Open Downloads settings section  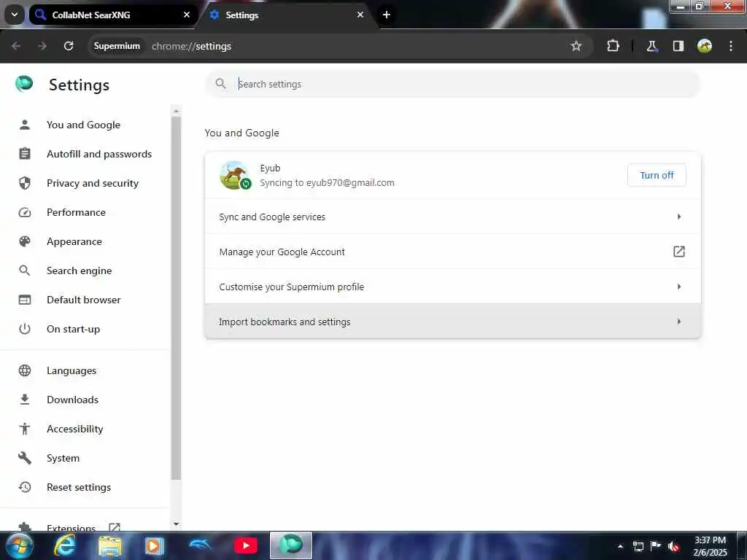[x=85, y=400]
